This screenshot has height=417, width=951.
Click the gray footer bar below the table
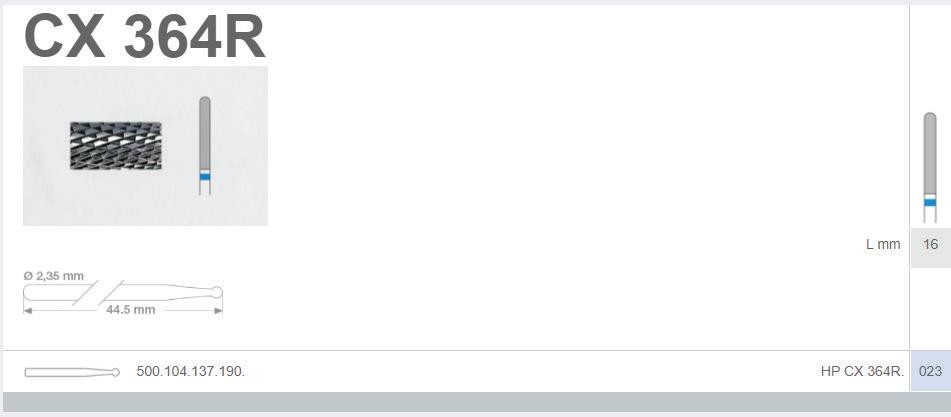point(476,402)
